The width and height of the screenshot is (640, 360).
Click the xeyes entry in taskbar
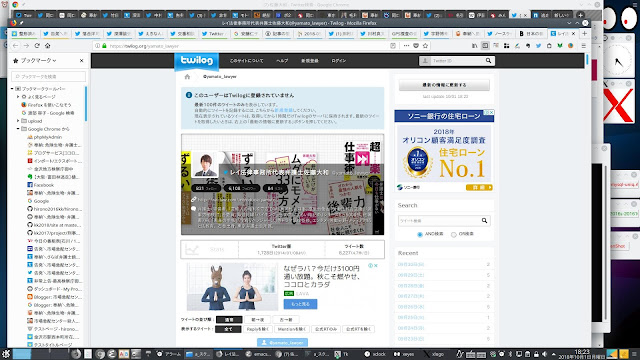pos(404,354)
